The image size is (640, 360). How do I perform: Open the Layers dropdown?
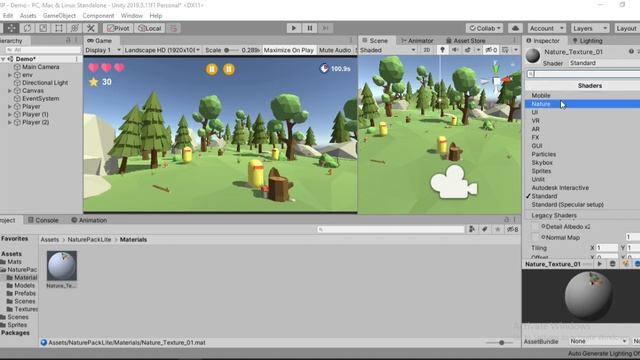pos(590,28)
